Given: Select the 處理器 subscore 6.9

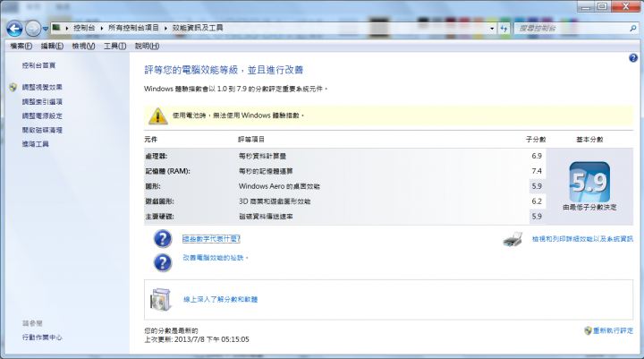Looking at the screenshot, I should pos(537,156).
